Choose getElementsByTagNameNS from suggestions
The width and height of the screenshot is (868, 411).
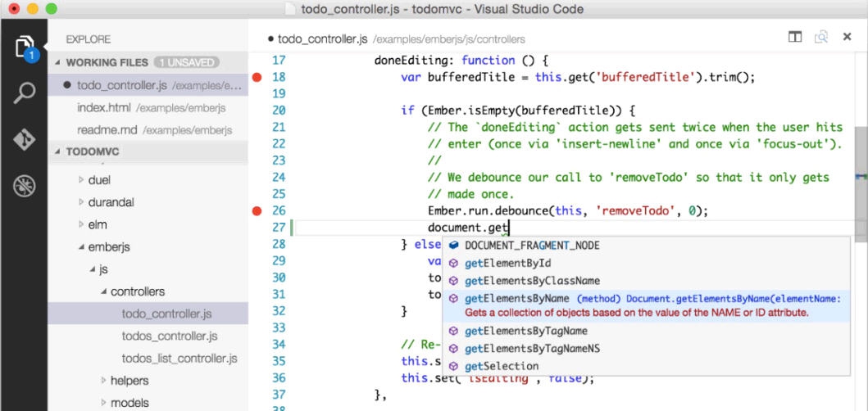pos(646,349)
